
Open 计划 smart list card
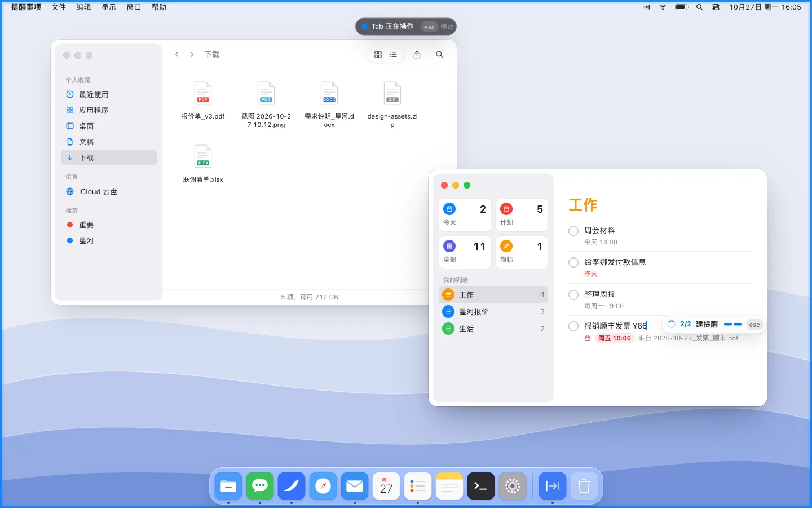point(522,215)
